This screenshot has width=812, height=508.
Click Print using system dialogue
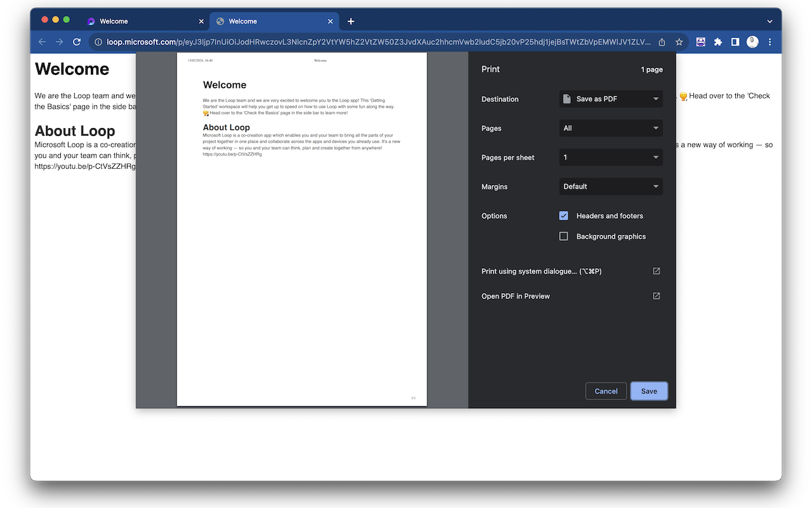tap(541, 271)
